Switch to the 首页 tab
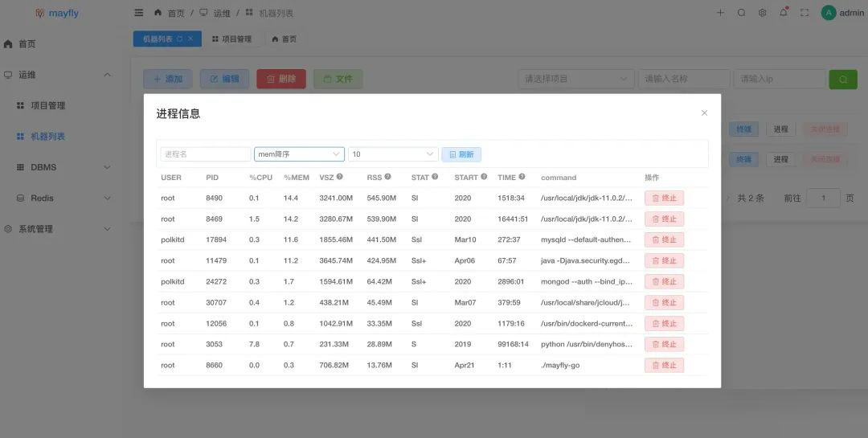Screen dimensions: 868x438 pyautogui.click(x=284, y=39)
